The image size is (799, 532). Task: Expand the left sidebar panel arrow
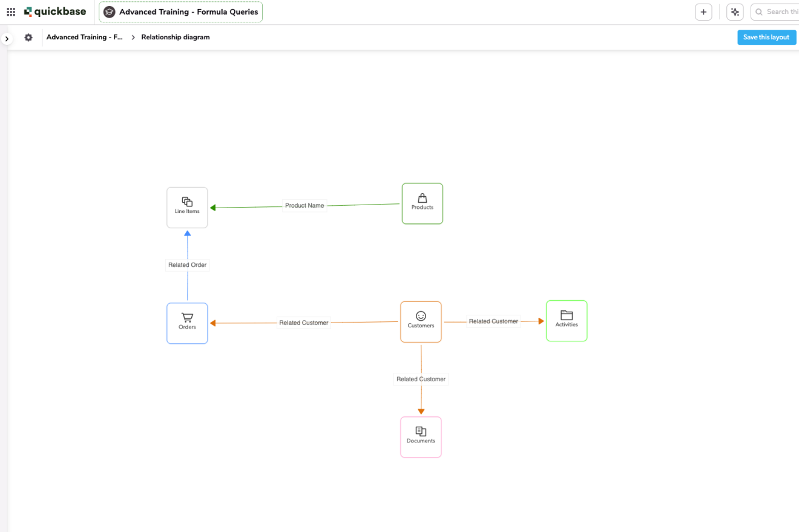pyautogui.click(x=7, y=39)
